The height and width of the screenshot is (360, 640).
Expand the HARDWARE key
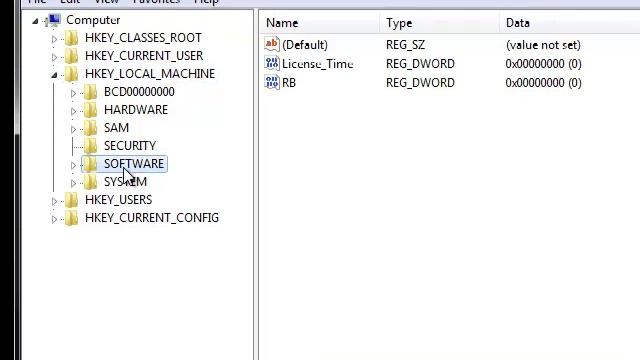pyautogui.click(x=73, y=111)
